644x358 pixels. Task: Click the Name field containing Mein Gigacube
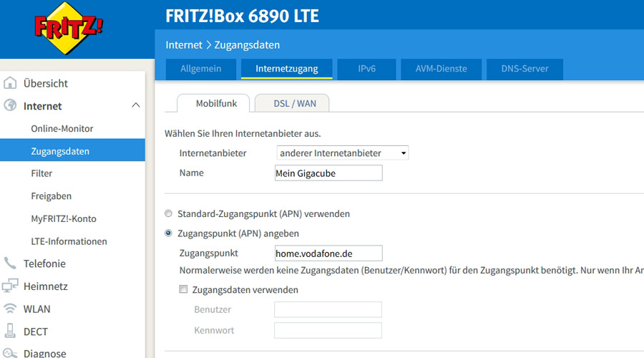[x=328, y=173]
